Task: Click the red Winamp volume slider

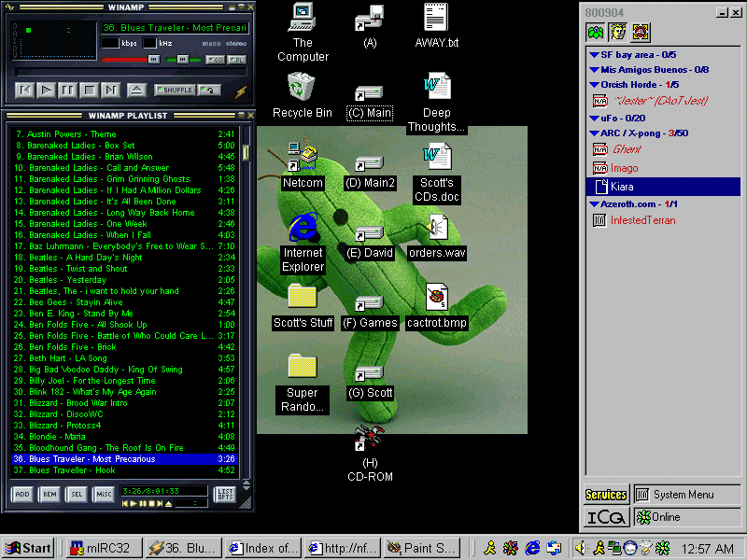Action: tap(131, 60)
